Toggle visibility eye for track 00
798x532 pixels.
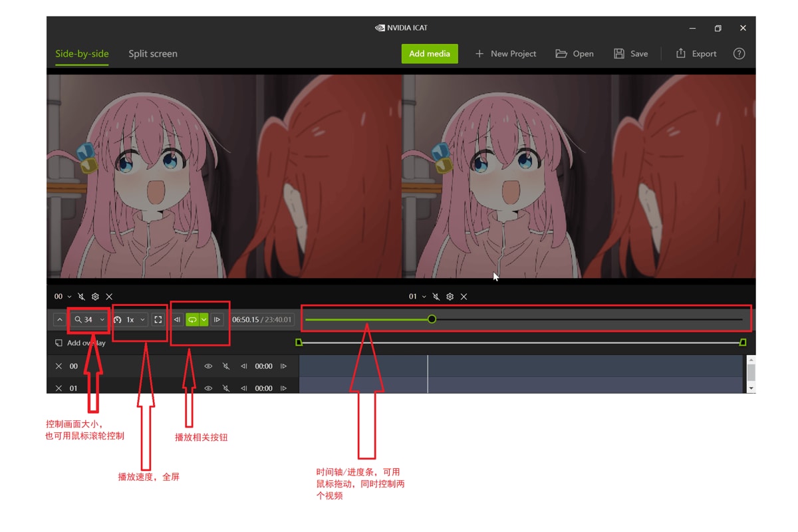(208, 366)
